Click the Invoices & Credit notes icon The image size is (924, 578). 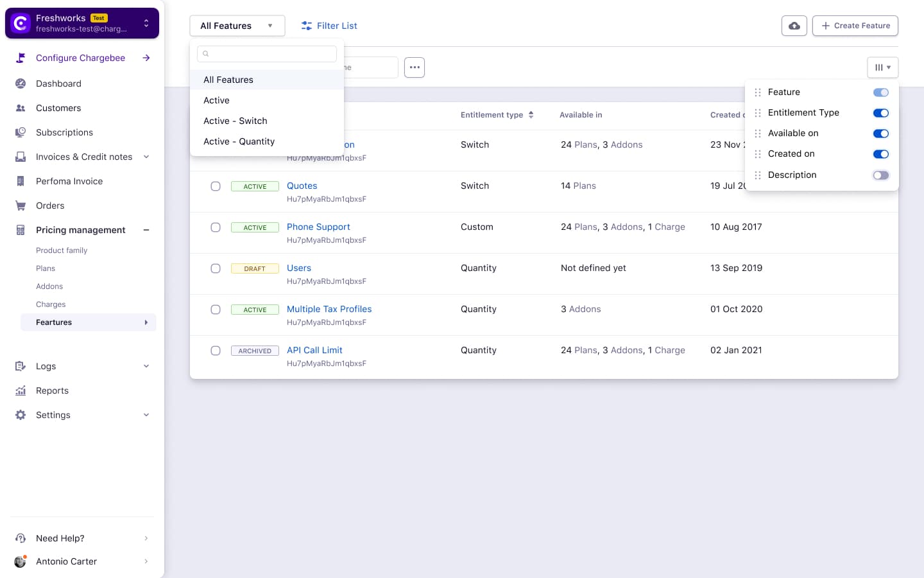[x=21, y=157]
